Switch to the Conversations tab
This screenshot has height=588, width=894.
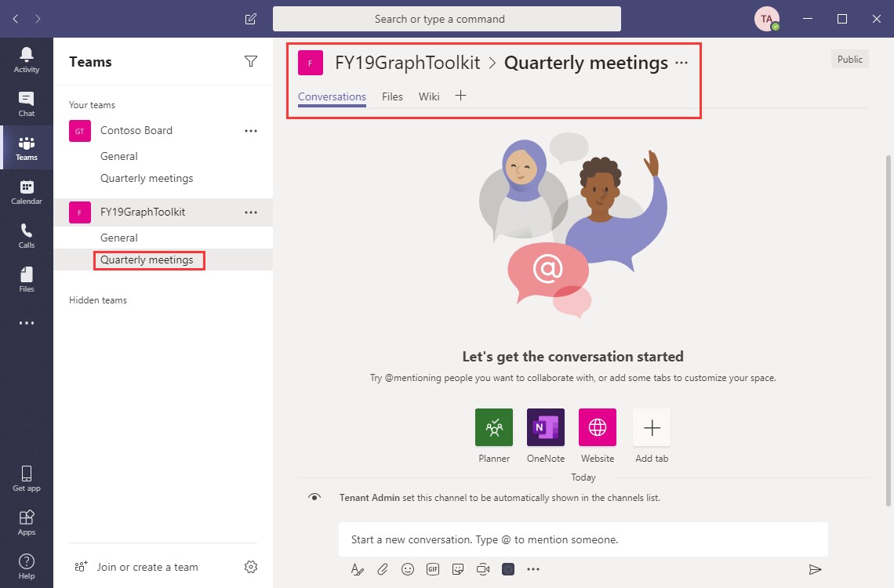(x=332, y=96)
